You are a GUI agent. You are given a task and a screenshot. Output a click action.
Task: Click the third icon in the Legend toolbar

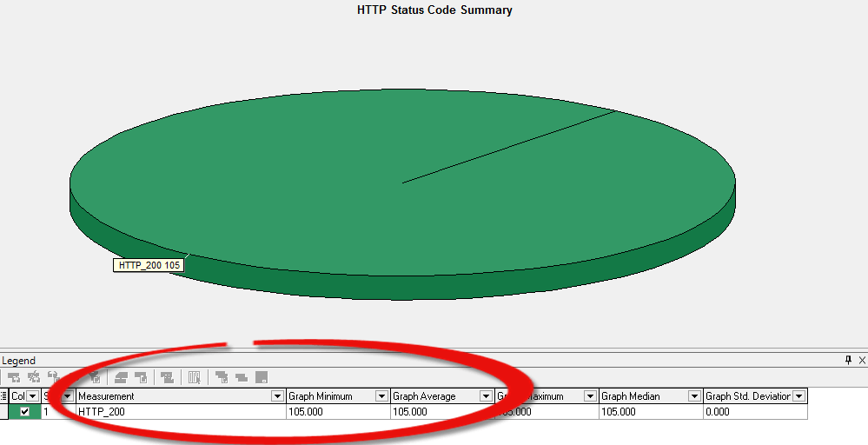coord(54,377)
